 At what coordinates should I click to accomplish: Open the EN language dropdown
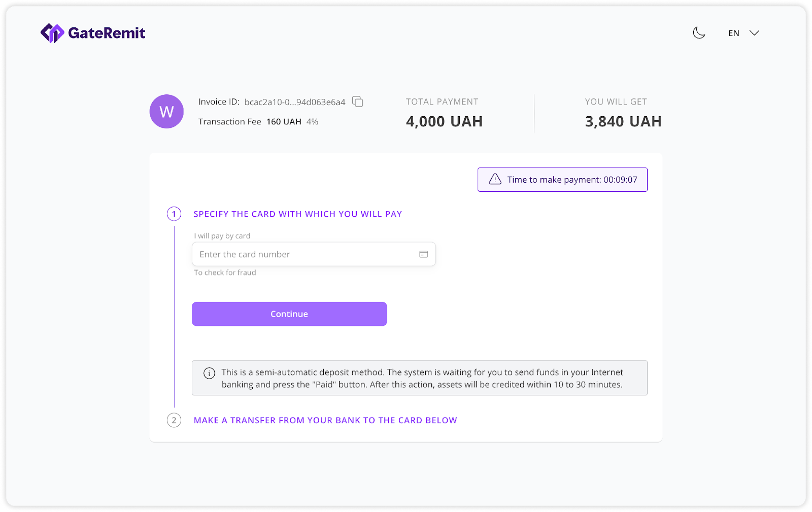[x=734, y=33]
